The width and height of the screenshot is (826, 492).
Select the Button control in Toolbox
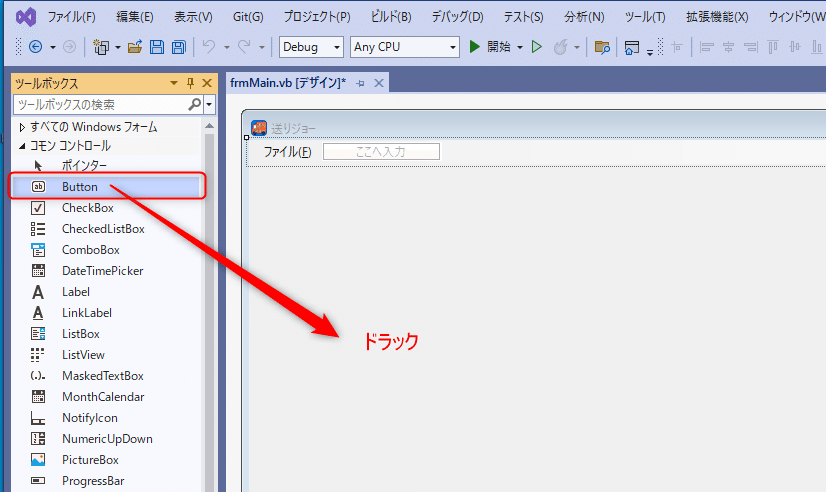[x=105, y=186]
